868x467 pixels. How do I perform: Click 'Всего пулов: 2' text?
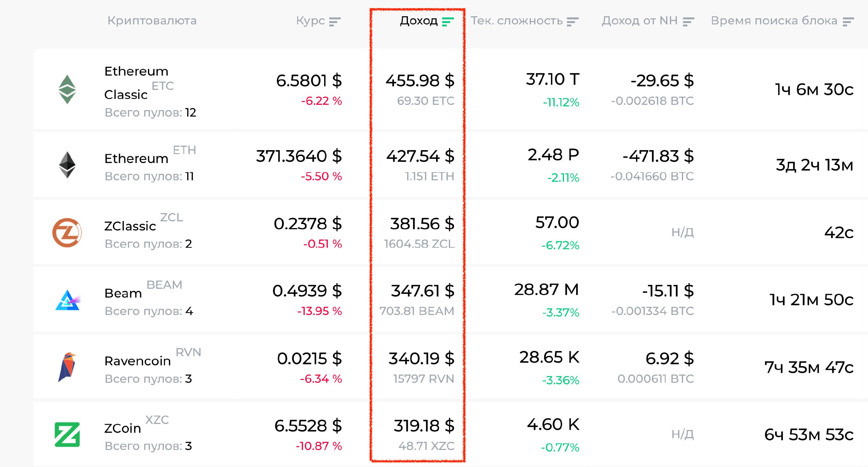tap(148, 244)
